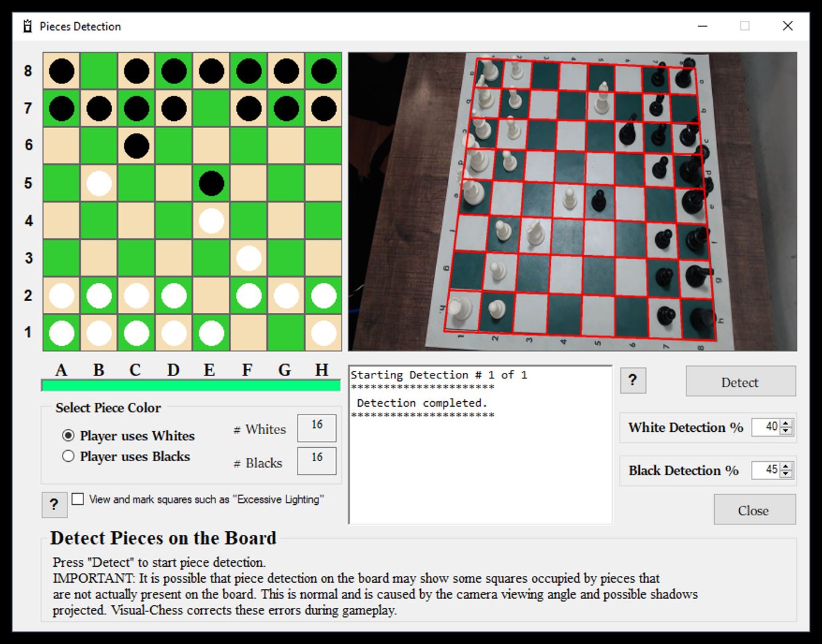
Task: Close the Pieces Detection window
Action: click(x=788, y=26)
